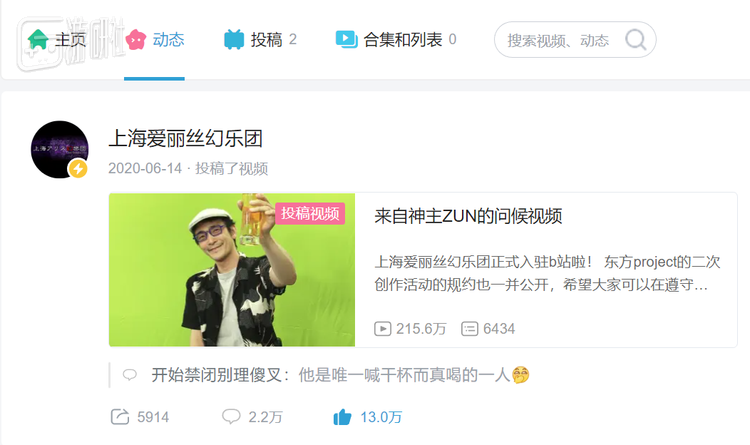
Task: Click the blue TV icon beside 投稿
Action: pyautogui.click(x=234, y=39)
